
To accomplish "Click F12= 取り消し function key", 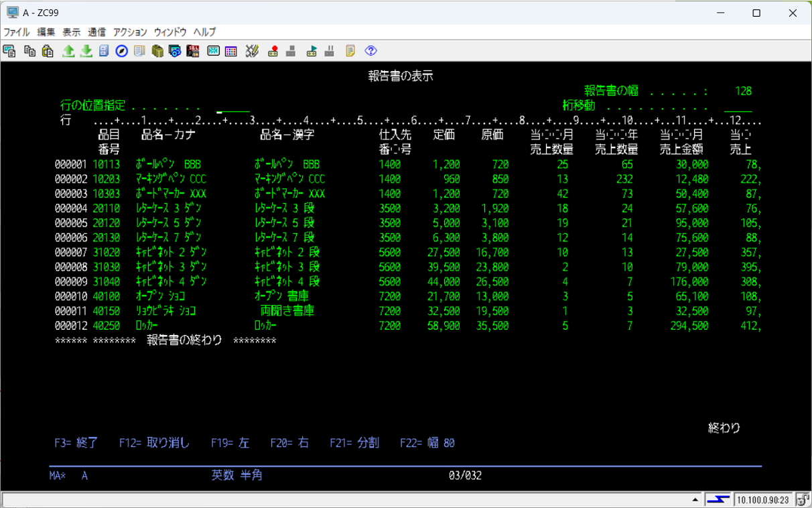I will [x=154, y=443].
